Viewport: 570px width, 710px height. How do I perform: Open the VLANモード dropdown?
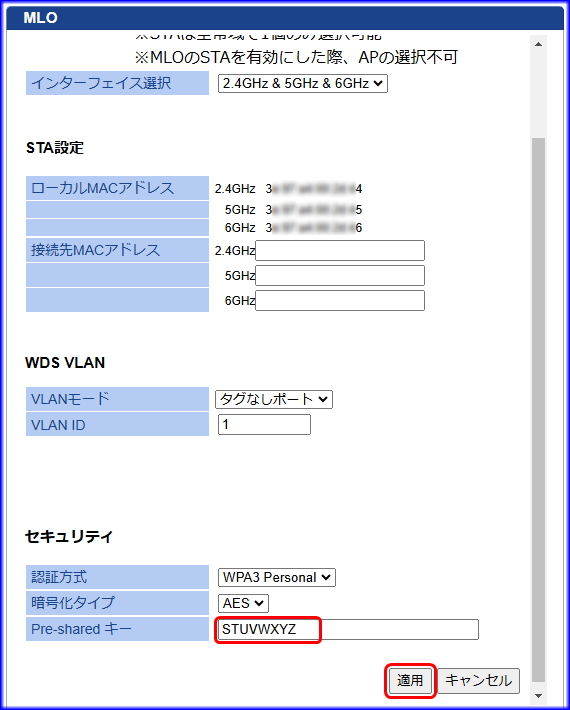click(273, 399)
